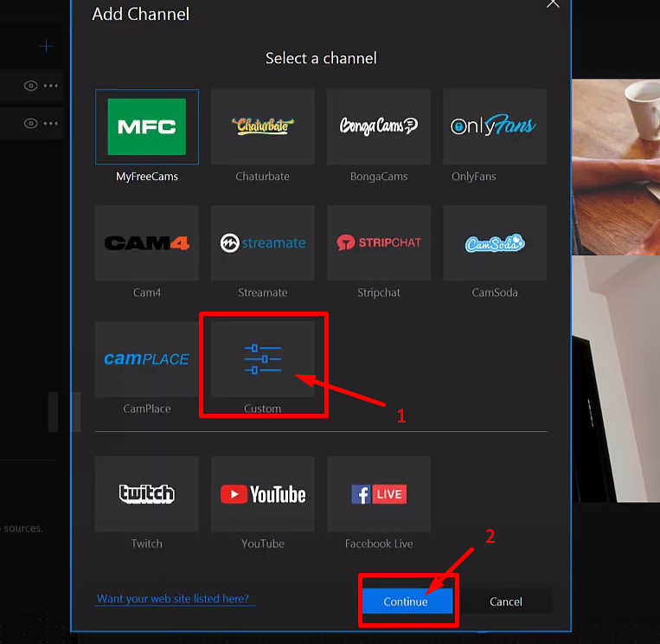Screen dimensions: 660x644
Task: Select the Streamate channel logo
Action: [x=263, y=243]
